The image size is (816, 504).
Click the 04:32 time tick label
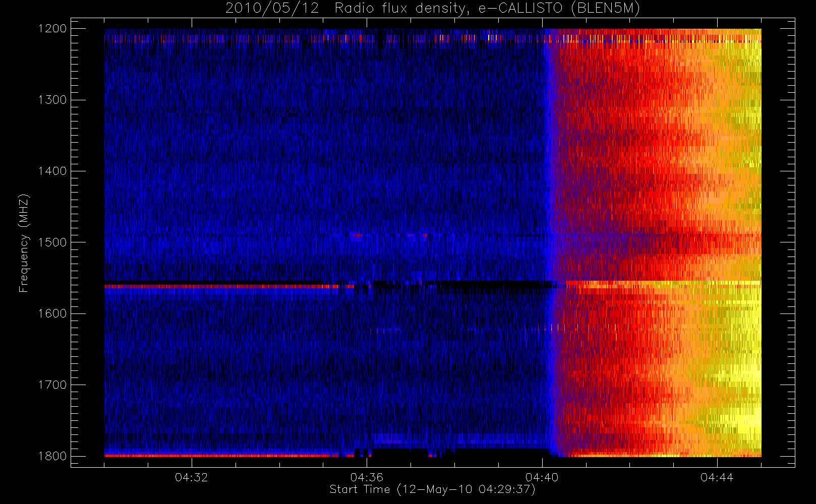192,477
